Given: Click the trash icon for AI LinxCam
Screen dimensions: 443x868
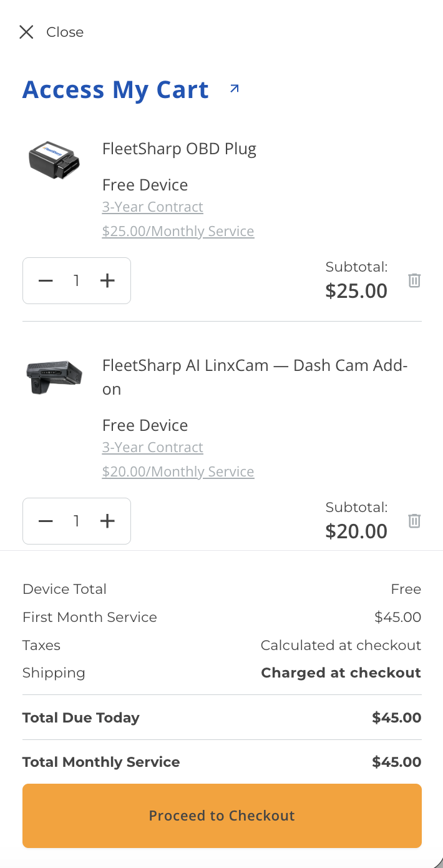Looking at the screenshot, I should [x=414, y=521].
